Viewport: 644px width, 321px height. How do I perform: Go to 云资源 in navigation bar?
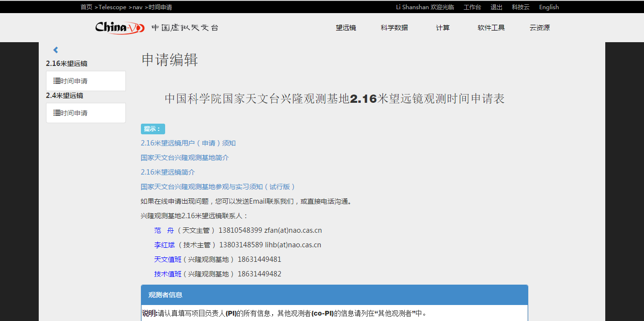point(539,28)
